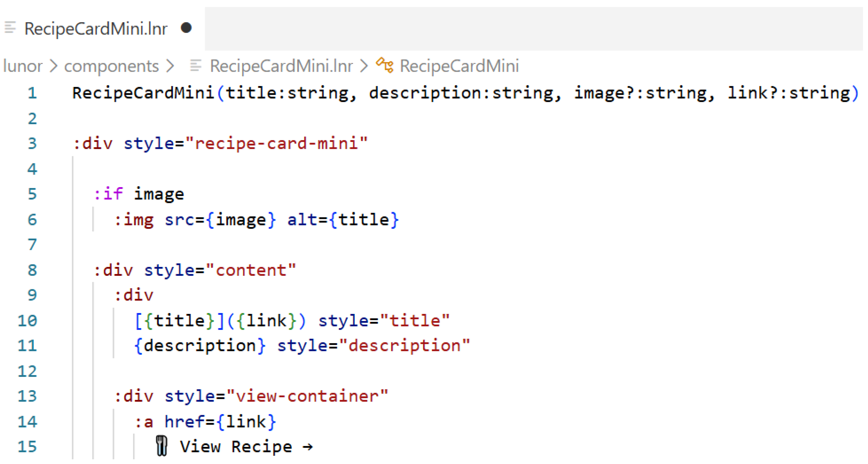
Task: Click line number 8 in the gutter
Action: point(32,270)
